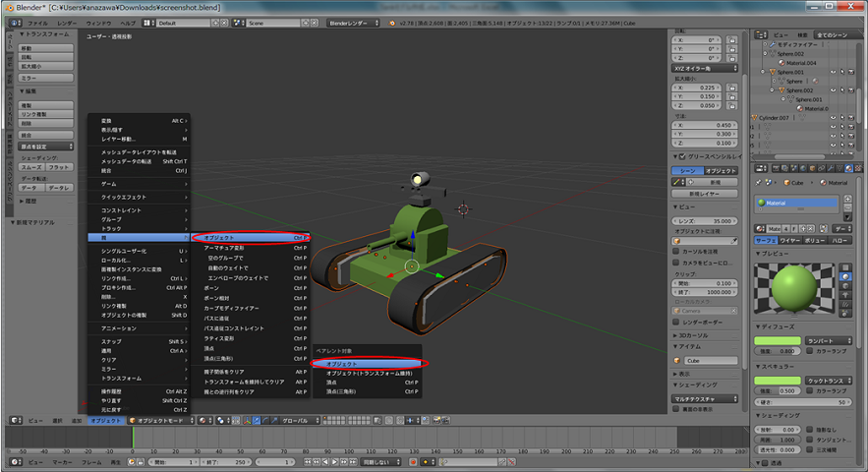Viewport: 868px width, 472px height.
Task: Click the Sphere.001 mesh icon in outliner
Action: coord(790,99)
